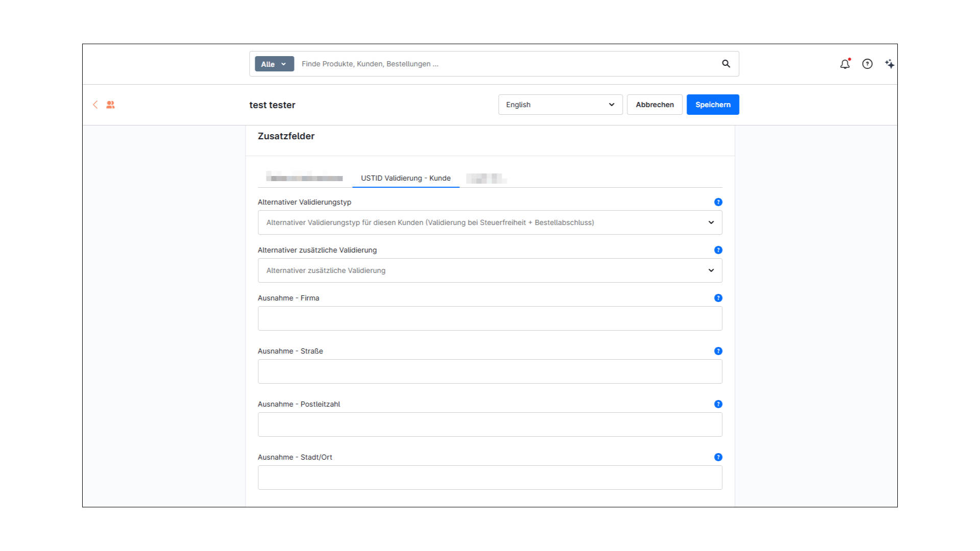Click into the Ausnahme - Firma input
Viewport: 980px width, 551px height.
[x=489, y=318]
